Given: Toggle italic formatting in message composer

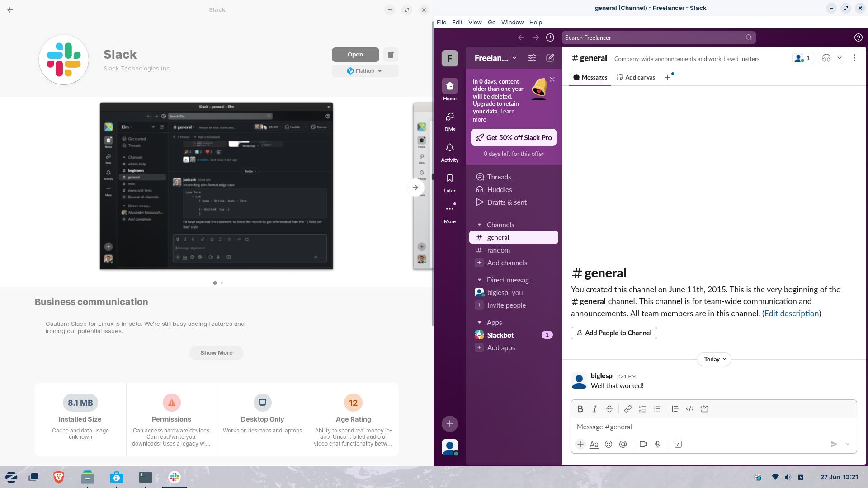Looking at the screenshot, I should tap(595, 409).
